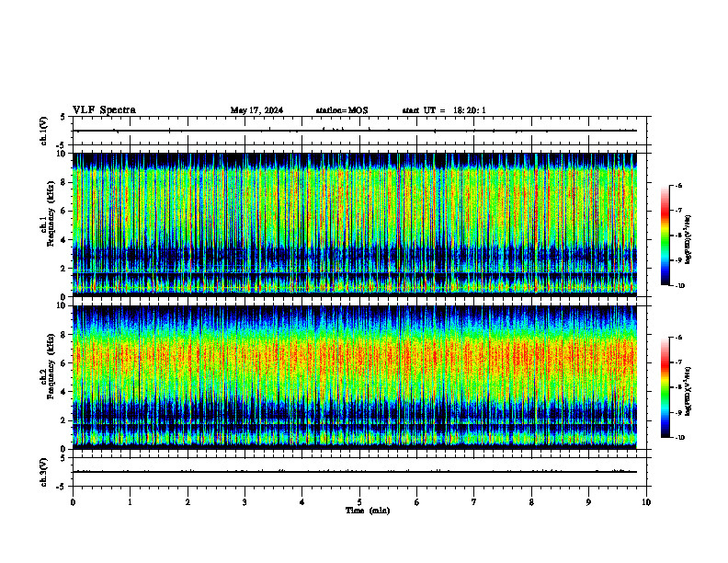Click the ch.3(V) waveform axis label

[x=43, y=472]
